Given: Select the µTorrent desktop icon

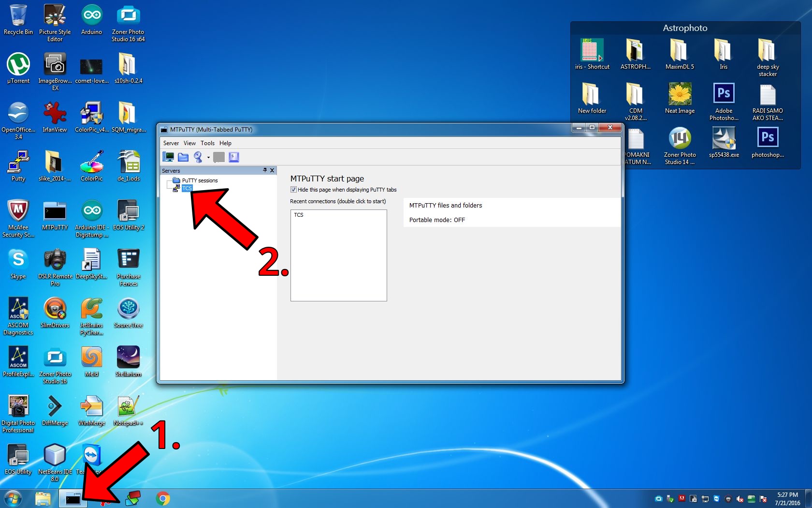Looking at the screenshot, I should coord(18,69).
